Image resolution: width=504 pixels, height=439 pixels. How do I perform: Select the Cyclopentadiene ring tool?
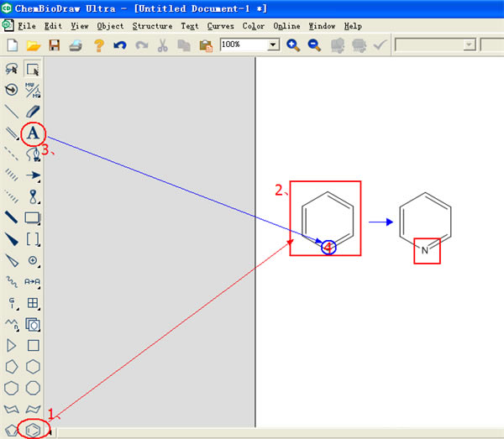pyautogui.click(x=12, y=429)
